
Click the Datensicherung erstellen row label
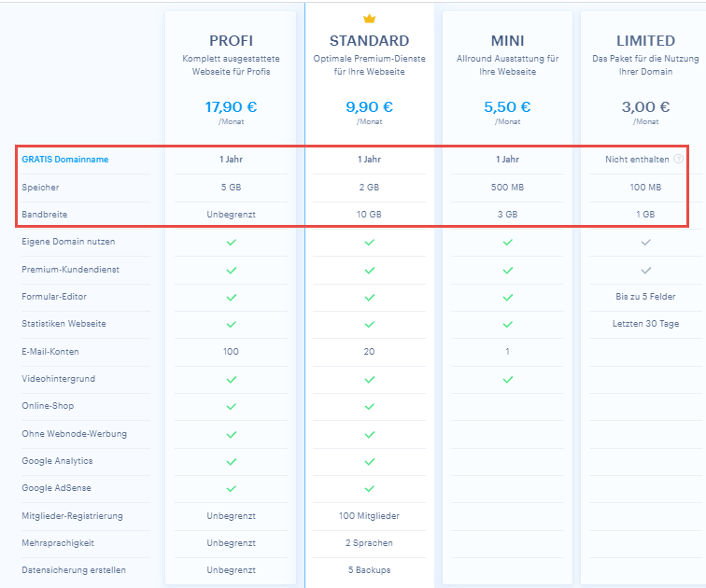[x=74, y=569]
